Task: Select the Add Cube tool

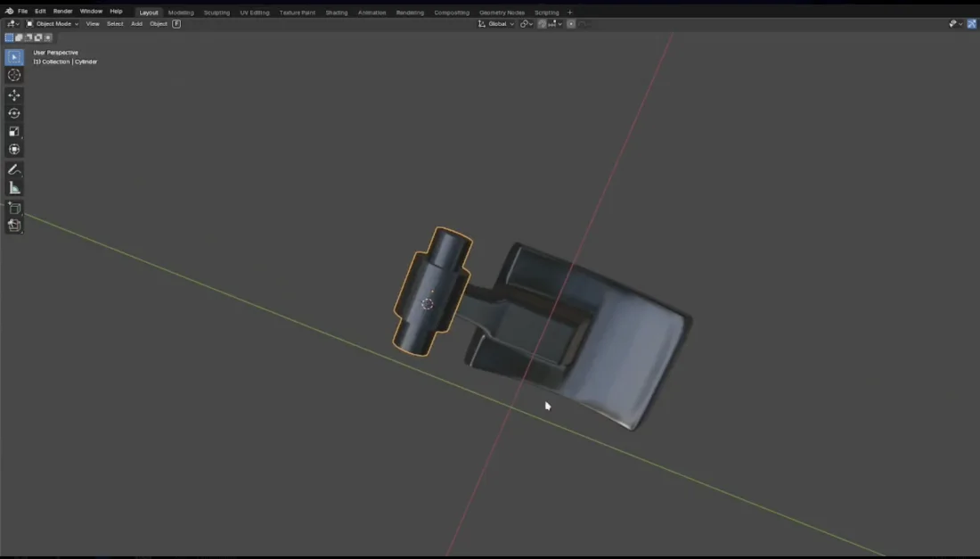Action: (x=13, y=208)
